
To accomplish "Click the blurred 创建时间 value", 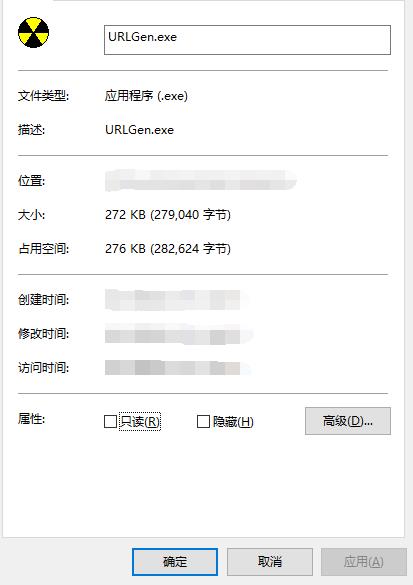I will coord(176,300).
